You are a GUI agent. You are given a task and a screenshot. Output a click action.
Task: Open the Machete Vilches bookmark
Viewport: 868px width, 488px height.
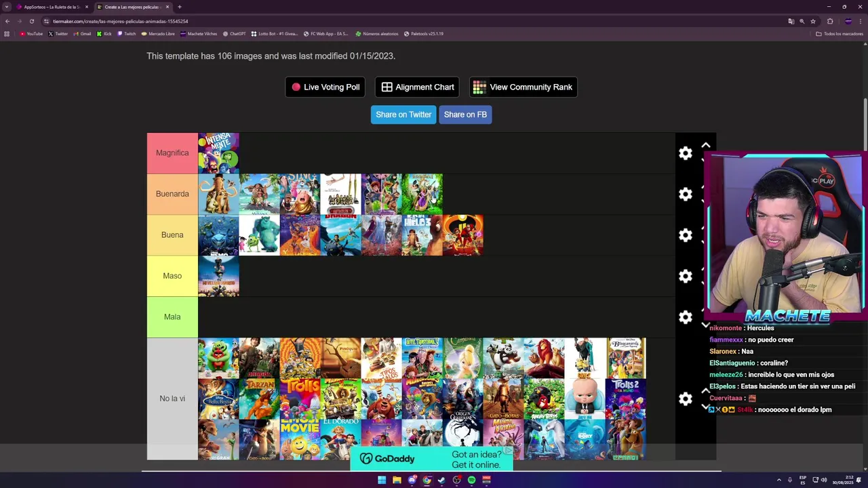(199, 33)
